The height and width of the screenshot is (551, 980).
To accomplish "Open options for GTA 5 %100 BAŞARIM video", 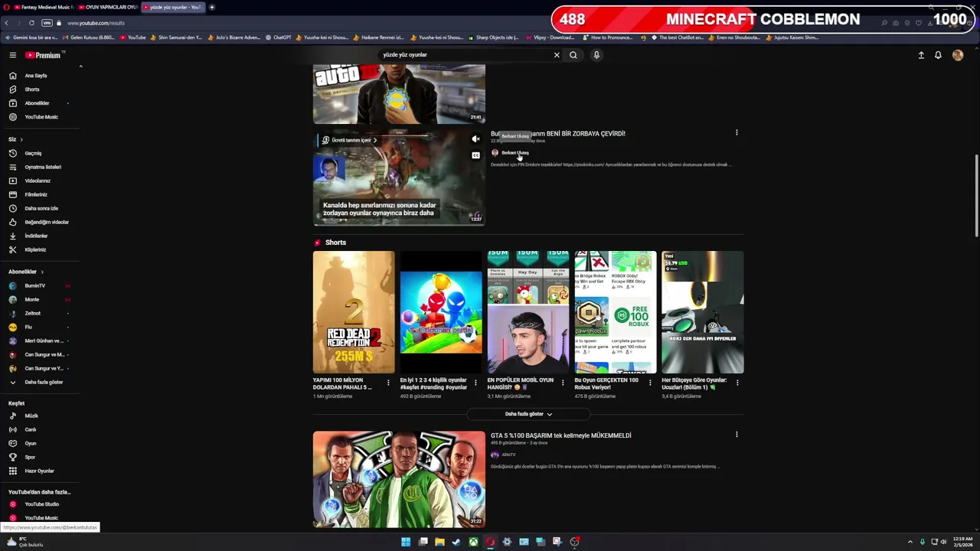I will pos(737,435).
